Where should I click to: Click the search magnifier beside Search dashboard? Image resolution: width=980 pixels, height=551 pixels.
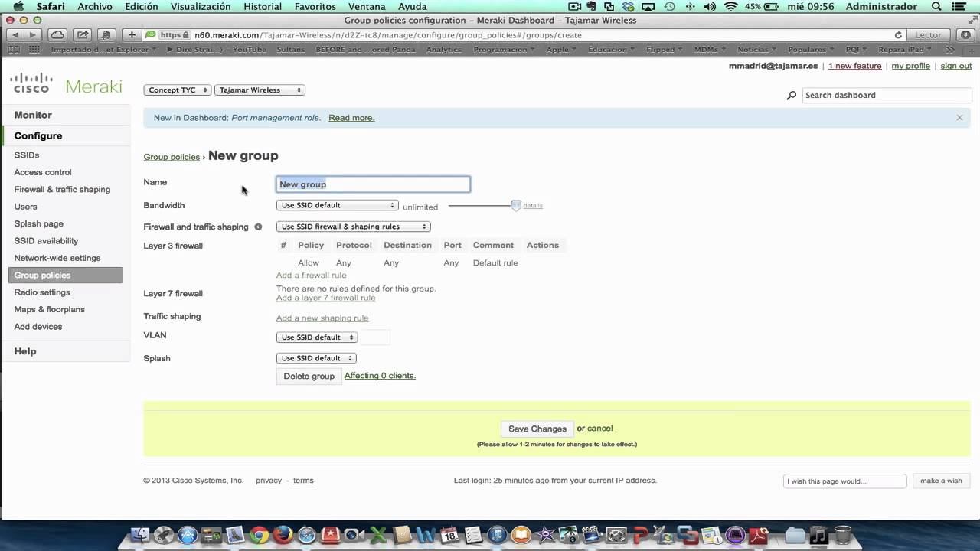pos(791,96)
